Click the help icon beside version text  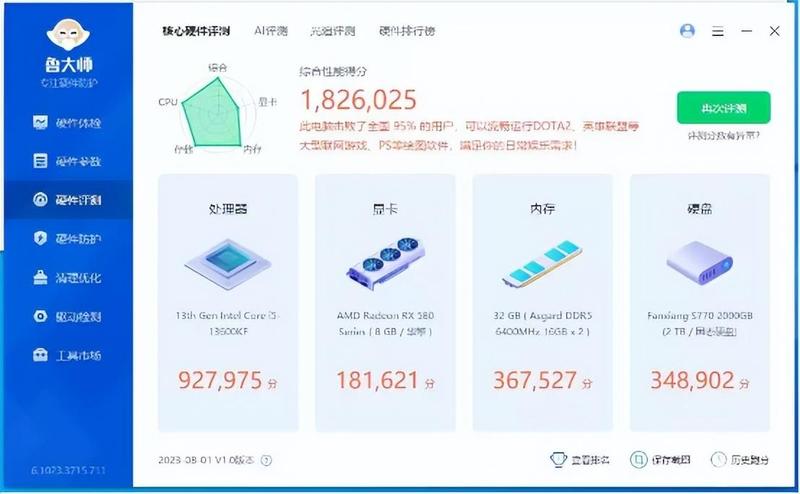[266, 460]
